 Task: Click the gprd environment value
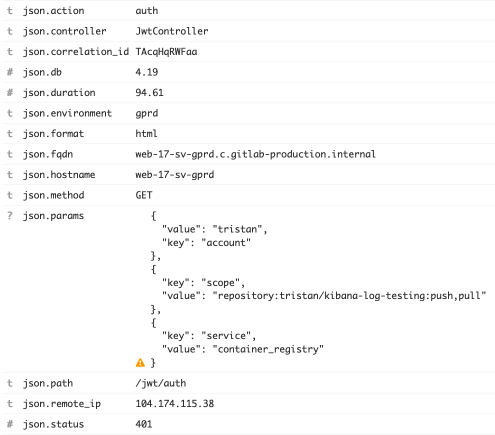coord(147,114)
